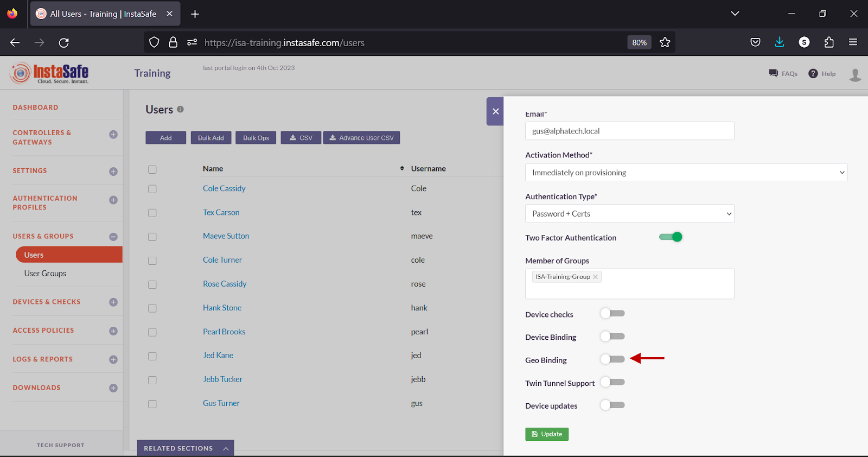Image resolution: width=868 pixels, height=457 pixels.
Task: Click the user profile avatar icon
Action: pyautogui.click(x=855, y=74)
